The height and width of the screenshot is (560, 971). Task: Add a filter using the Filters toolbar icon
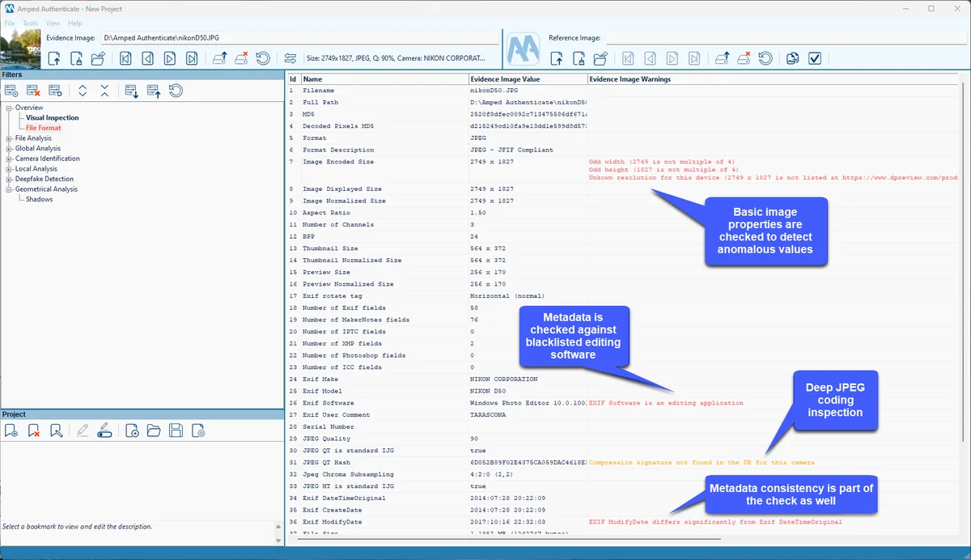click(x=11, y=91)
